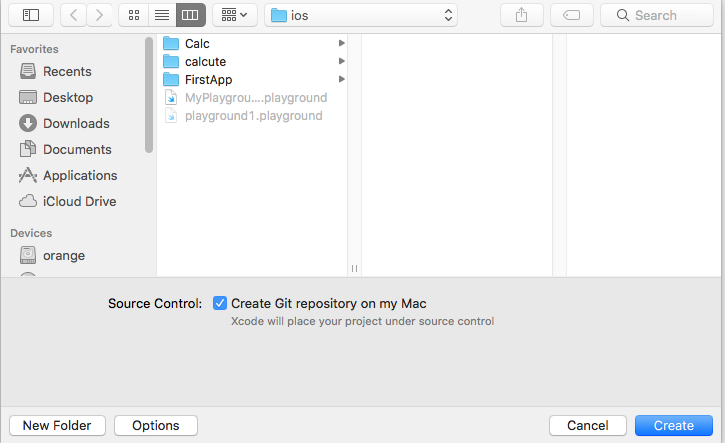Click the New Folder button
The image size is (725, 443).
click(x=57, y=425)
